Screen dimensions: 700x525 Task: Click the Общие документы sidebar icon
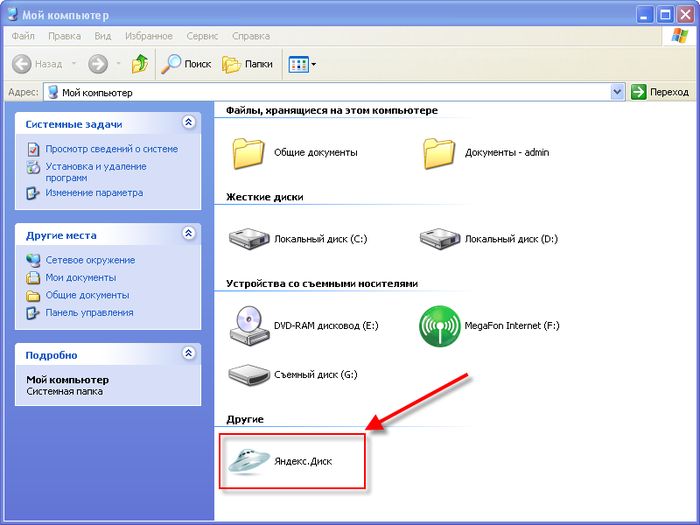(33, 296)
